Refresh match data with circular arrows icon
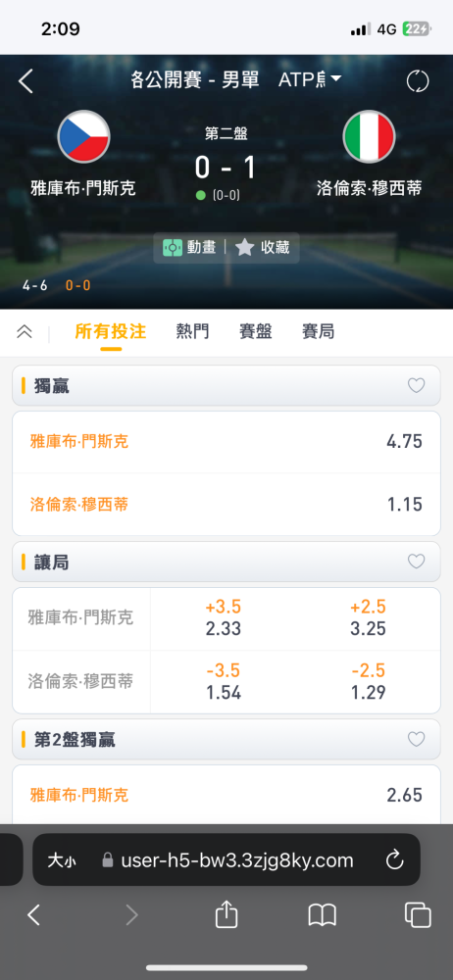This screenshot has height=980, width=453. click(x=418, y=81)
